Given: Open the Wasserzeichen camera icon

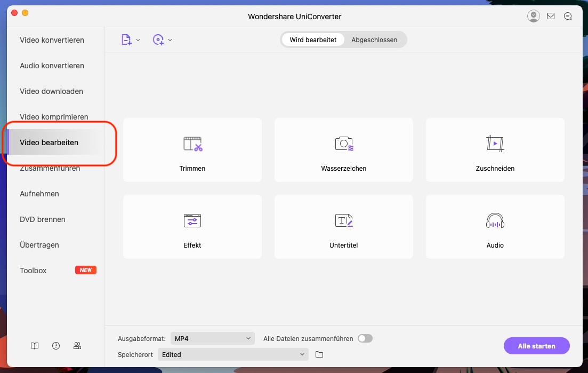Looking at the screenshot, I should [344, 144].
